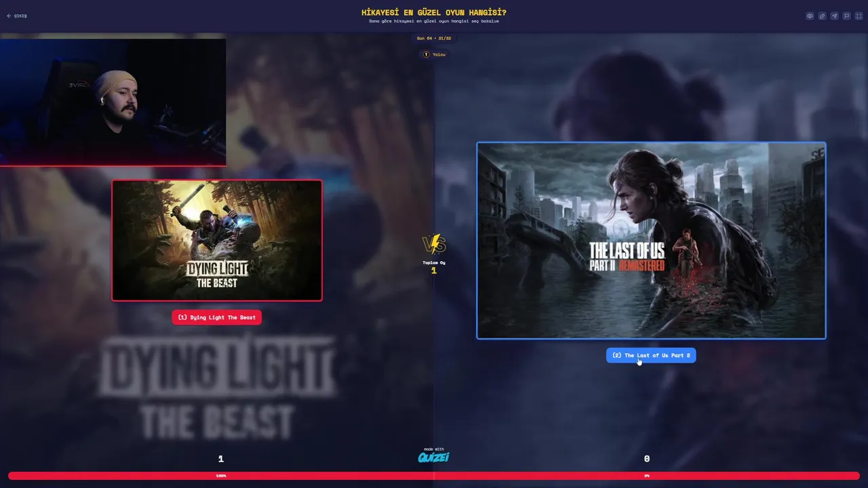Enter fullscreen mode with corner brackets icon
The width and height of the screenshot is (868, 488).
pos(859,16)
